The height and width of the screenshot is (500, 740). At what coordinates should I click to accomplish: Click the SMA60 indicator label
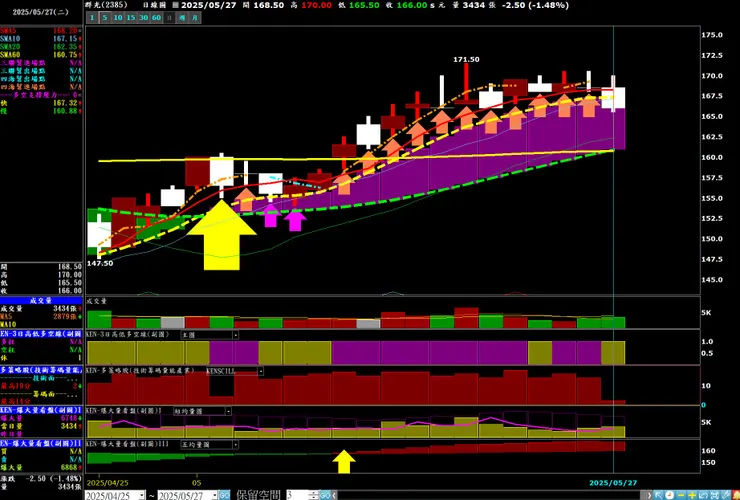[10, 55]
